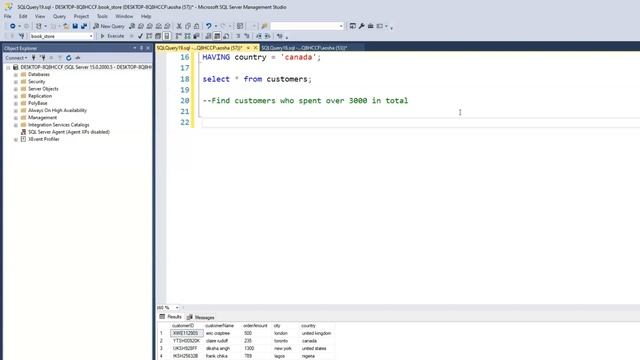Click into empty line 22 of the editor
Image resolution: width=640 pixels, height=360 pixels.
tap(420, 122)
